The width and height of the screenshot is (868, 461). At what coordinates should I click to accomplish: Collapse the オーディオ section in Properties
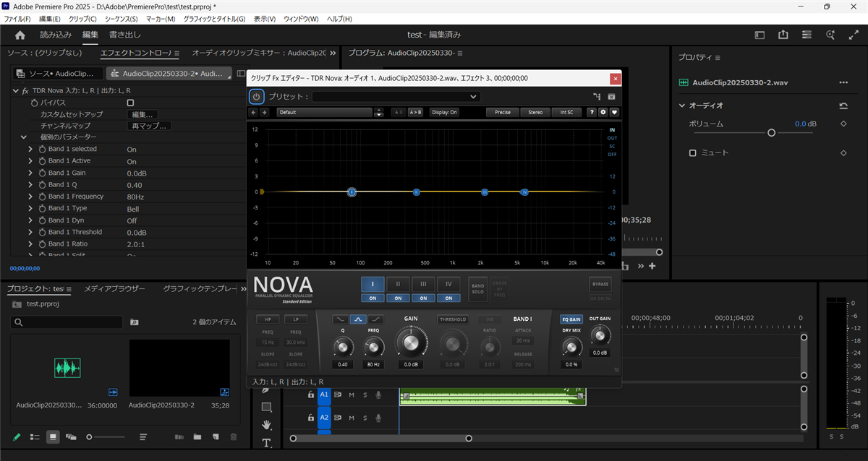(x=682, y=105)
